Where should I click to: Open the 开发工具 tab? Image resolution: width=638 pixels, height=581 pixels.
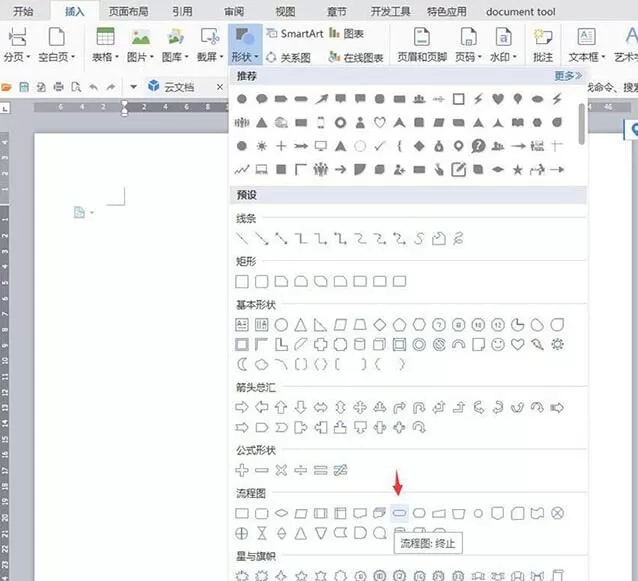coord(390,11)
